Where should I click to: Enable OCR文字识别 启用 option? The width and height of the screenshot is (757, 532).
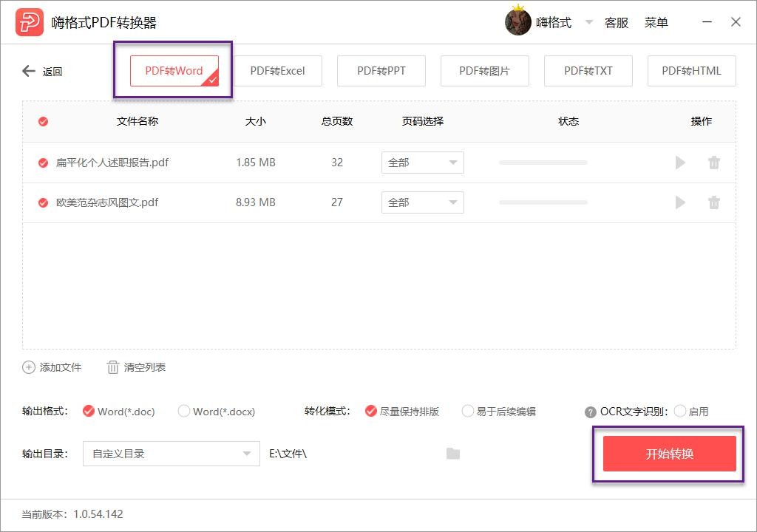[680, 412]
